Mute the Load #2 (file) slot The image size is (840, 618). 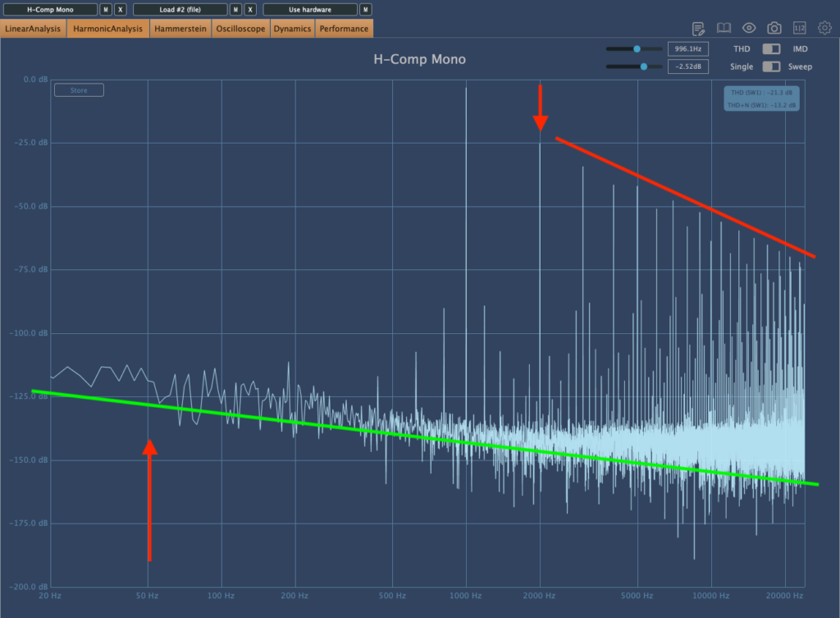click(x=235, y=10)
